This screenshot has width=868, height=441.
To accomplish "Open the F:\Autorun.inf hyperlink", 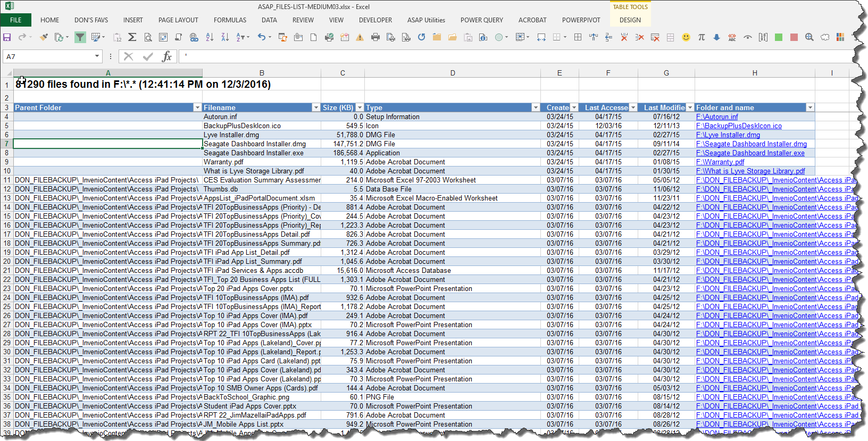I will 717,117.
